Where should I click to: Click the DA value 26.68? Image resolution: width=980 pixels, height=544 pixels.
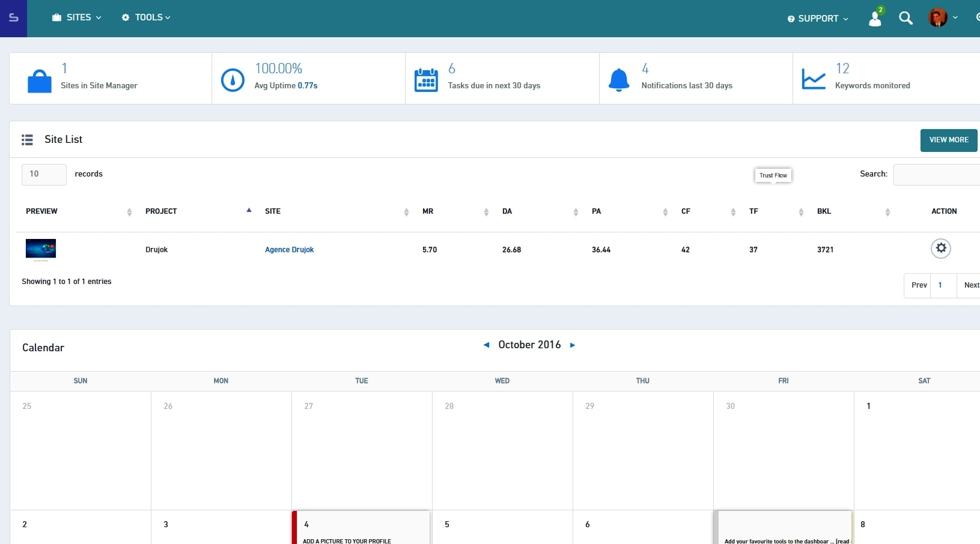(511, 250)
